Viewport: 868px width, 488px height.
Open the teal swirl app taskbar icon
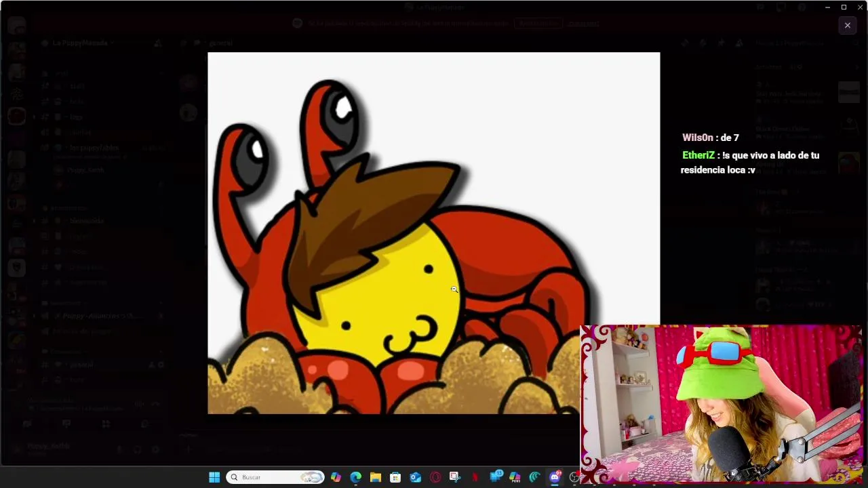[x=535, y=477]
